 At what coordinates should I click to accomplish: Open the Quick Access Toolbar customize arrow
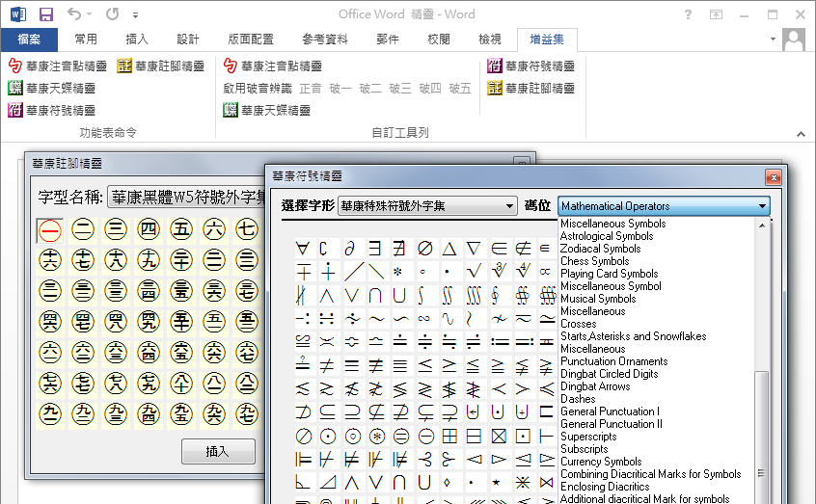[x=135, y=15]
